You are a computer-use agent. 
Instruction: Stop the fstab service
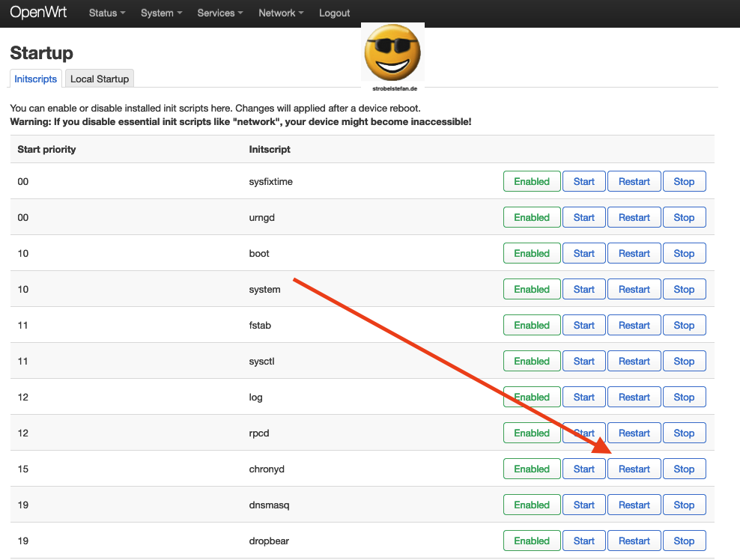coord(684,325)
